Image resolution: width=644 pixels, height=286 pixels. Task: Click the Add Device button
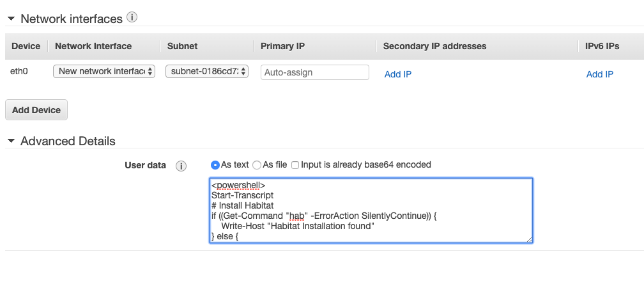tap(36, 110)
